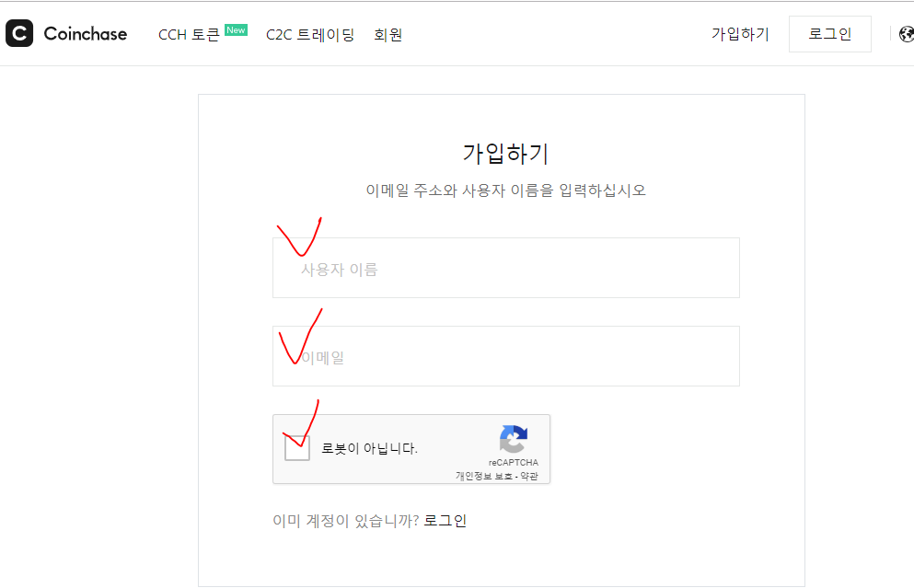This screenshot has width=914, height=588.
Task: Click the green New badge
Action: 236,29
